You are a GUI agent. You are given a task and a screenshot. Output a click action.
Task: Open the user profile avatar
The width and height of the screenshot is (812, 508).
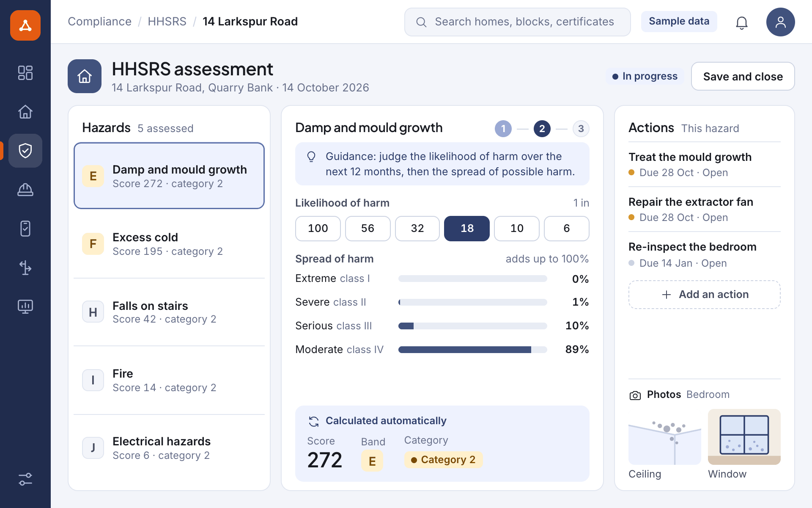click(x=780, y=22)
